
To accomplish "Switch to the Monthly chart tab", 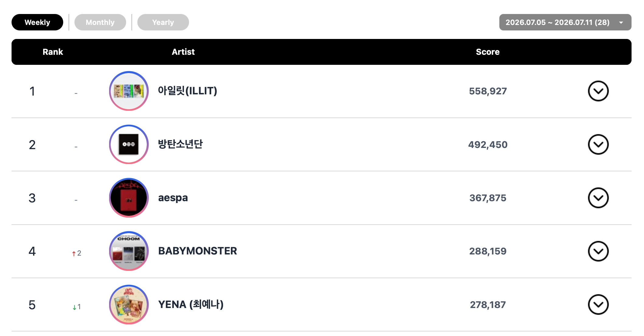I will (x=100, y=22).
